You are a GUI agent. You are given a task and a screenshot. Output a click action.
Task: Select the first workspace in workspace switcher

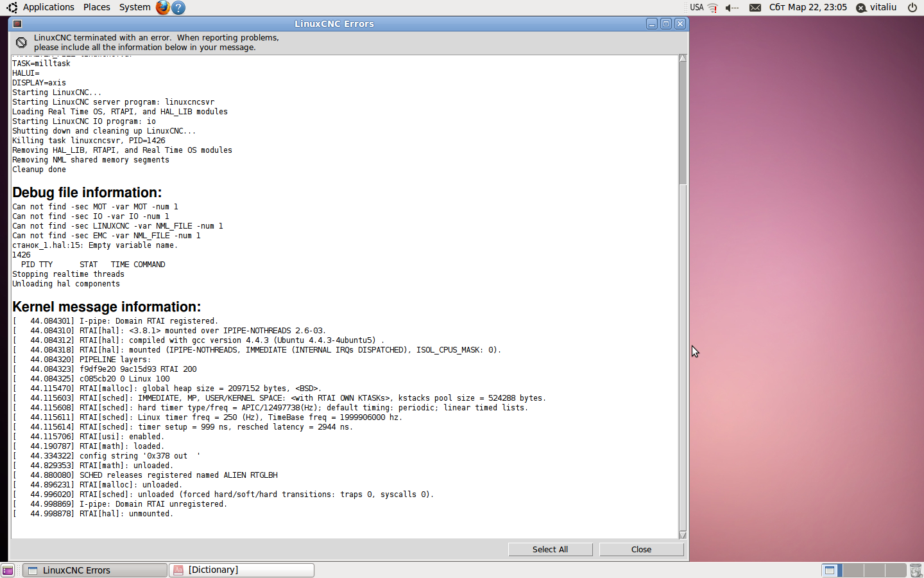(x=832, y=570)
